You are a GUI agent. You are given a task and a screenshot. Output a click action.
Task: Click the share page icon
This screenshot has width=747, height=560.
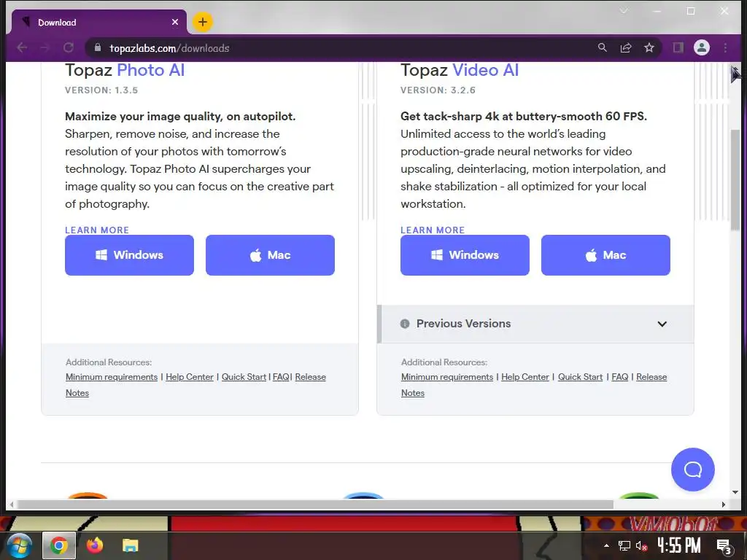[x=625, y=47]
